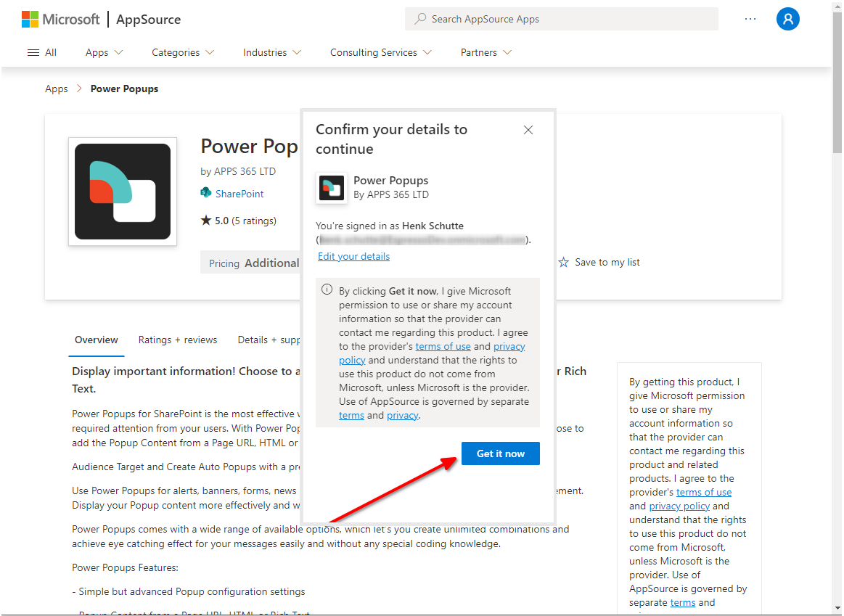Click the Apps breadcrumb link

[56, 89]
